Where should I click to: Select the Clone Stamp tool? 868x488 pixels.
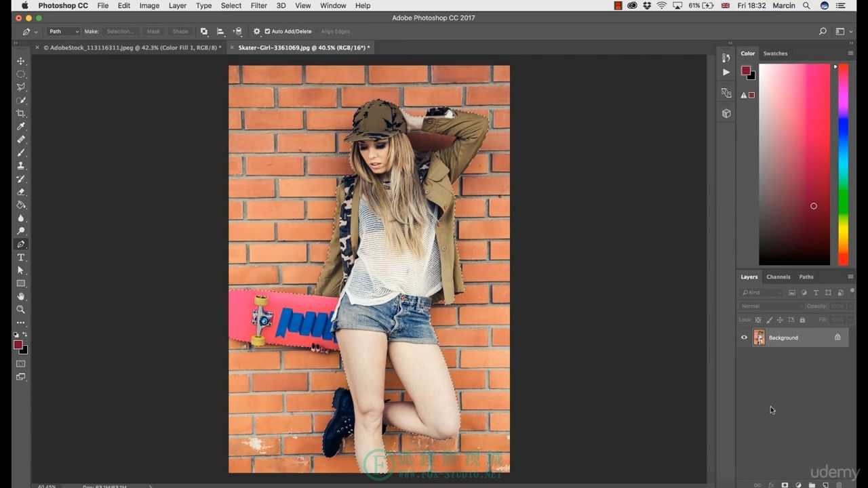pyautogui.click(x=21, y=165)
